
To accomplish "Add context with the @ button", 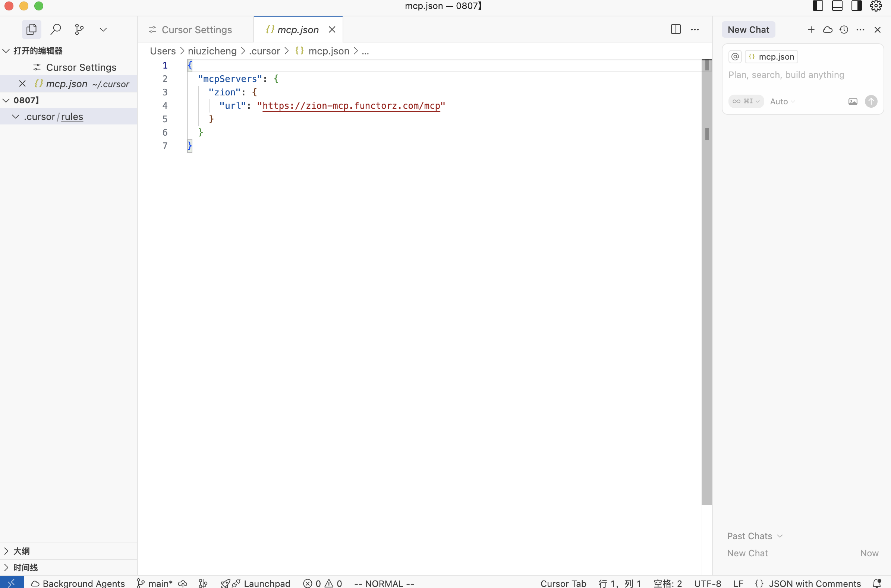I will (x=735, y=57).
